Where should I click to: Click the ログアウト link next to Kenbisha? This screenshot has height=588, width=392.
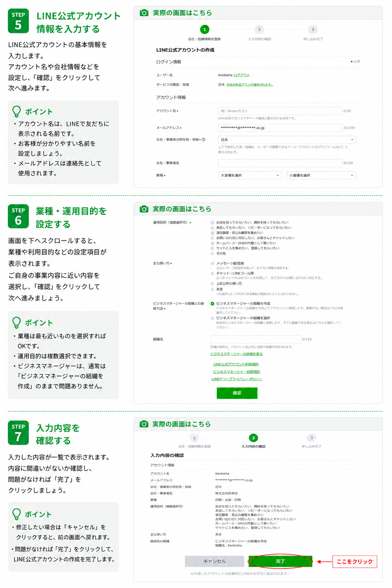tap(242, 75)
